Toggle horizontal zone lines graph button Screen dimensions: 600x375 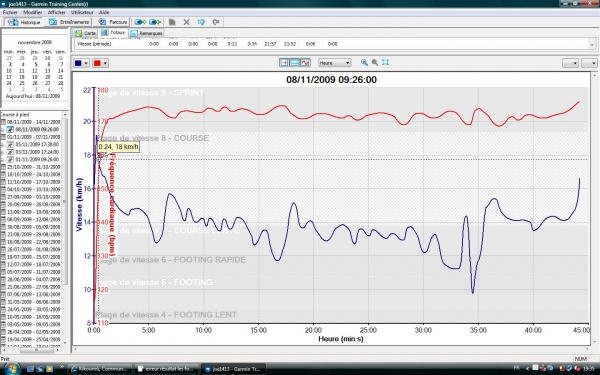294,62
